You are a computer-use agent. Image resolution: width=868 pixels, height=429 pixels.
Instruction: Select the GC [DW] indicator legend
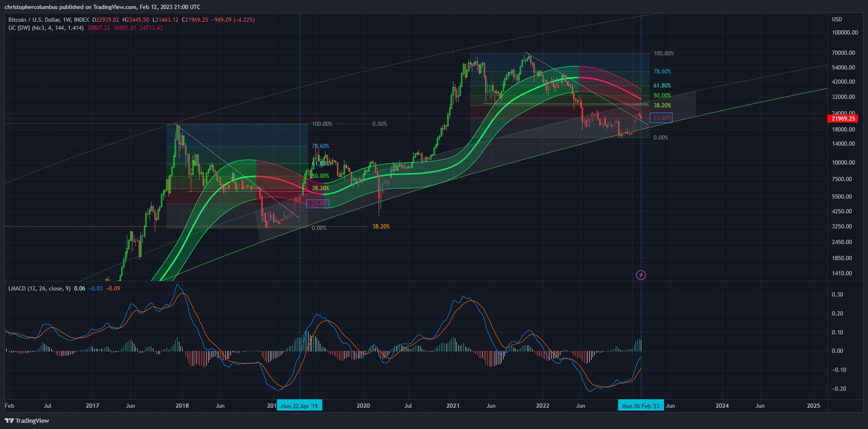[x=46, y=28]
